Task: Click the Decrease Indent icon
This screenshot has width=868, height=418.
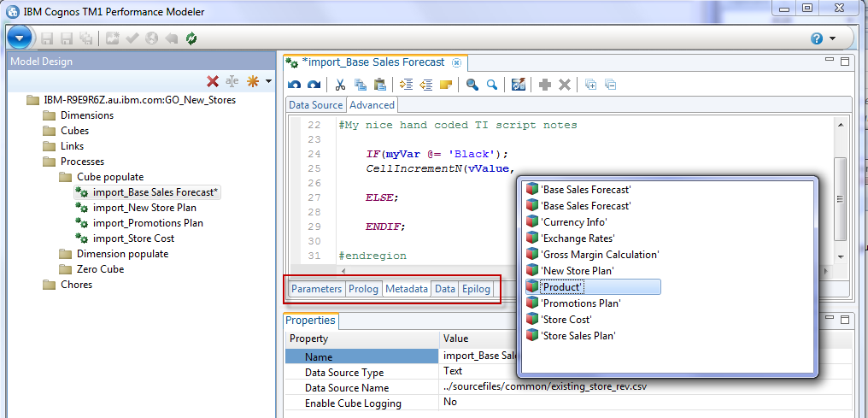Action: (425, 85)
